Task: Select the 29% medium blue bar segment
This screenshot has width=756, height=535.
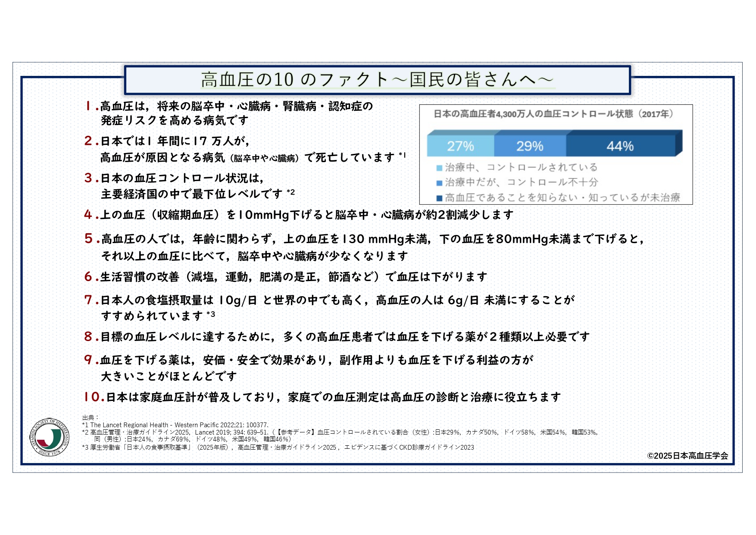Action: coord(530,146)
